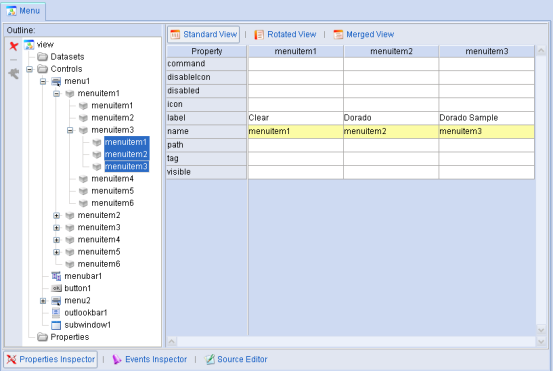Click the command cell under menuitem1 column
553x371 pixels.
[x=296, y=64]
